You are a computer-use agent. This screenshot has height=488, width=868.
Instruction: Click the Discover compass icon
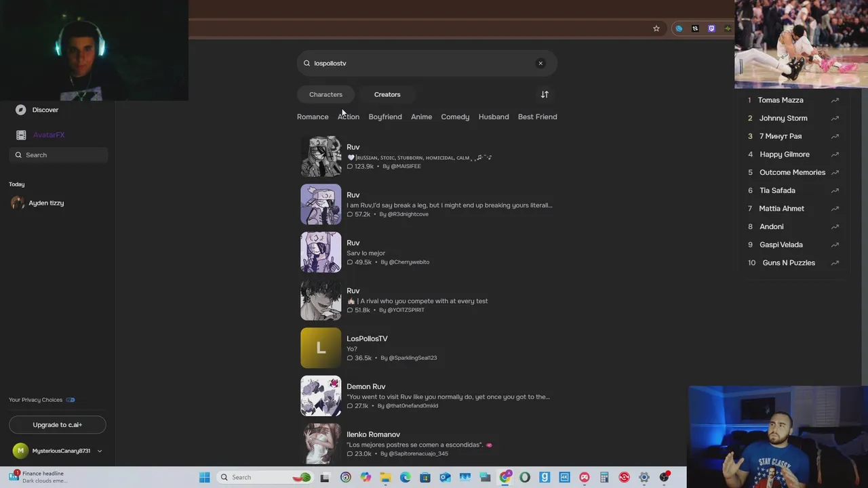[x=20, y=110]
